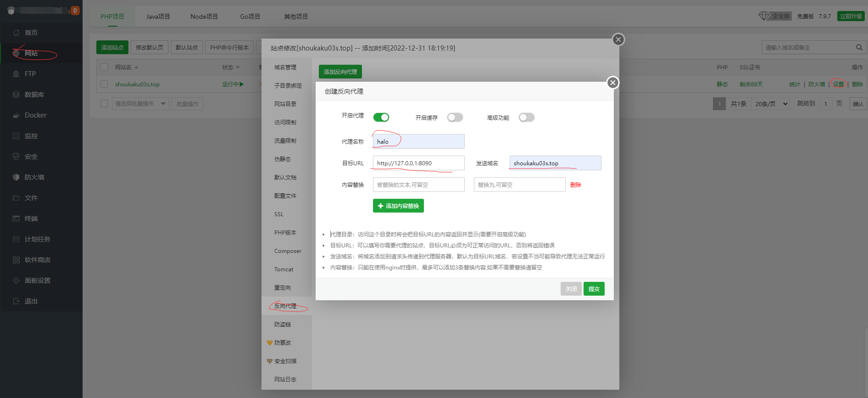This screenshot has width=868, height=398.
Task: Click the software store grid icon
Action: click(16, 260)
